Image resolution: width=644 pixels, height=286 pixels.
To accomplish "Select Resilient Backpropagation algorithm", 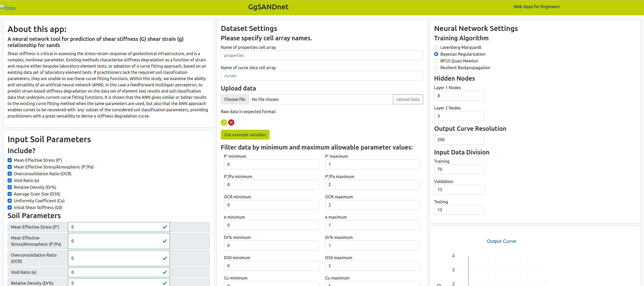I will [x=436, y=68].
